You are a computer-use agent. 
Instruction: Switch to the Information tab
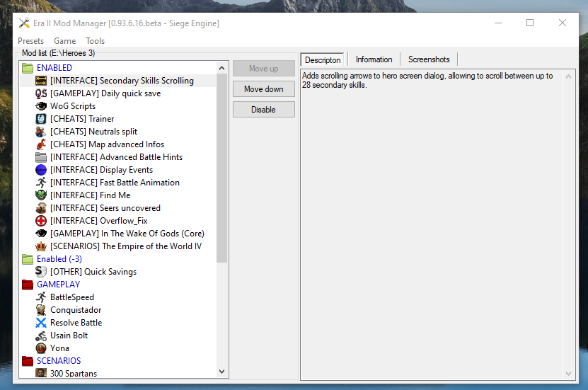point(374,59)
